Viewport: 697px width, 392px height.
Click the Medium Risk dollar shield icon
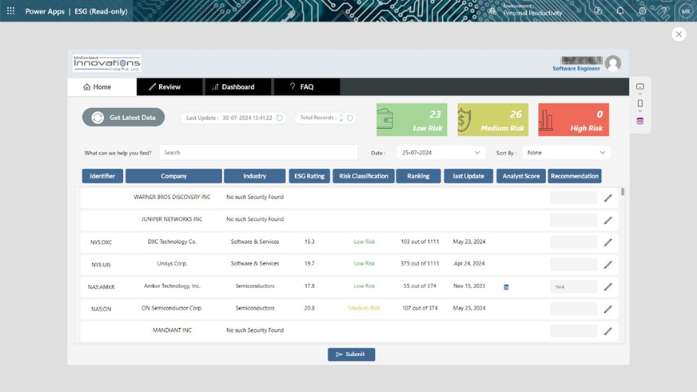point(465,120)
